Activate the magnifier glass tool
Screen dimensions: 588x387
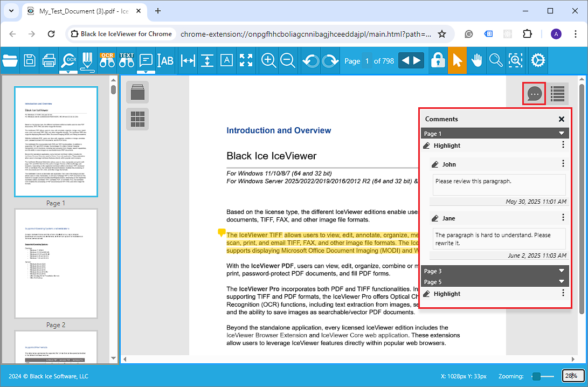[x=496, y=60]
